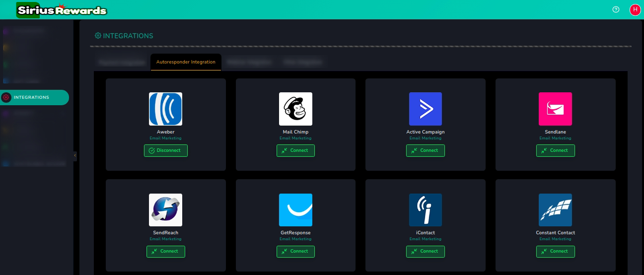644x275 pixels.
Task: Click the GetResponse smile logo
Action: pyautogui.click(x=295, y=210)
